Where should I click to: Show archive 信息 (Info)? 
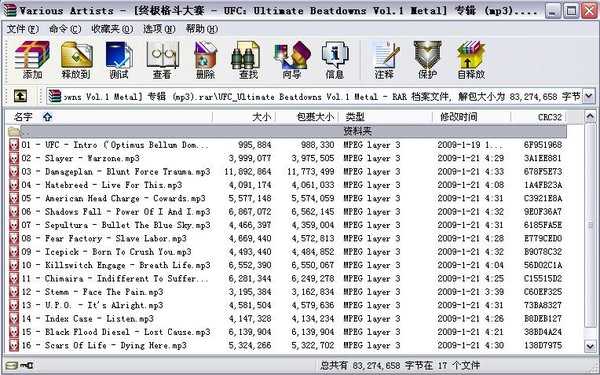335,60
